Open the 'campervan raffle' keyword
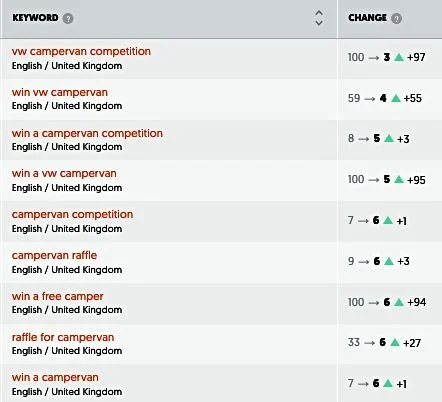The height and width of the screenshot is (402, 442). (55, 255)
